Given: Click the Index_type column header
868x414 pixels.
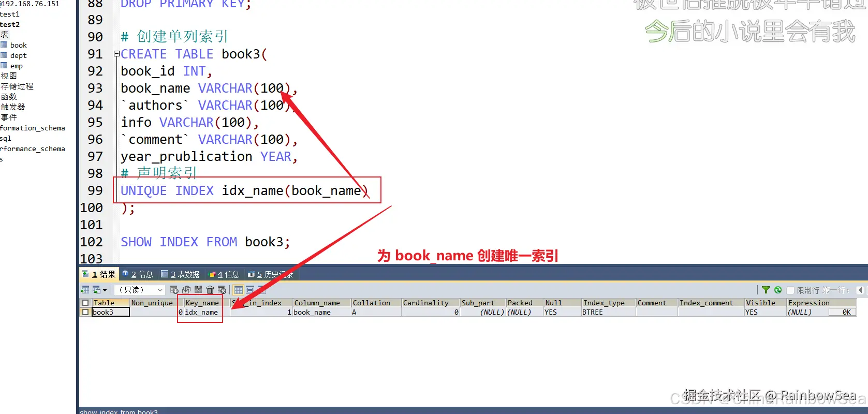Looking at the screenshot, I should point(609,303).
